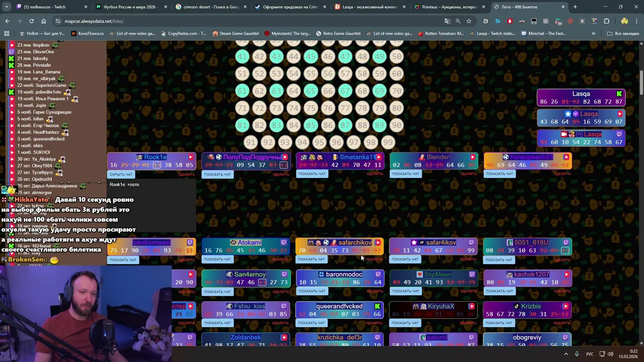Click Twitch icon on 5051_616U ticket

click(566, 243)
